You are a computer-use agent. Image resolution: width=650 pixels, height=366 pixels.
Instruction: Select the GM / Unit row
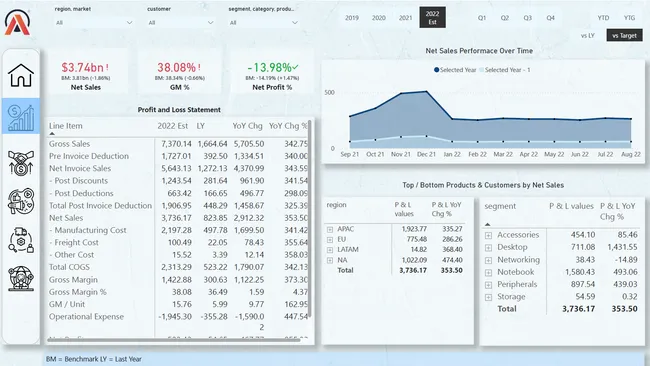click(x=178, y=304)
